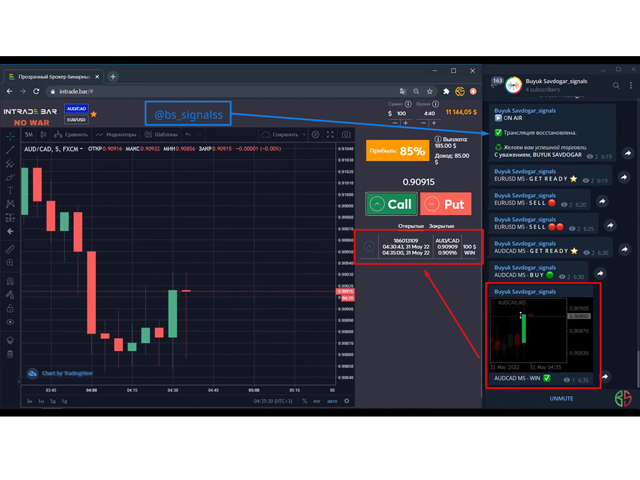Click UNMUTE in Telegram channel

[561, 398]
